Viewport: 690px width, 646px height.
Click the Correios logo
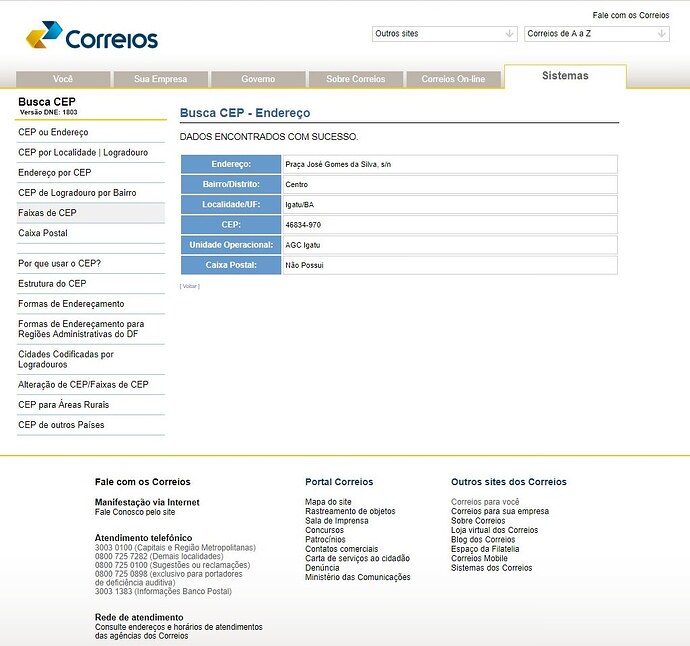tap(92, 38)
